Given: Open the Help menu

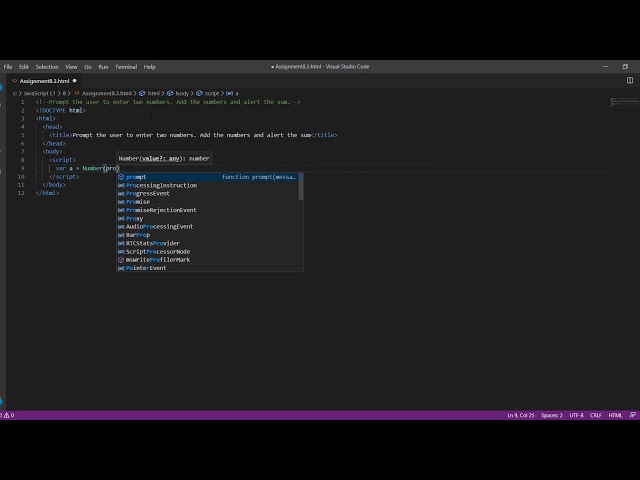Looking at the screenshot, I should tap(150, 67).
